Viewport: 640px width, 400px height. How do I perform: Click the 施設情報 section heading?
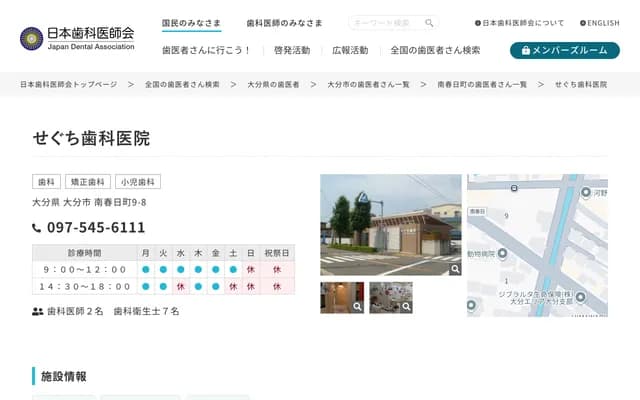pyautogui.click(x=64, y=376)
